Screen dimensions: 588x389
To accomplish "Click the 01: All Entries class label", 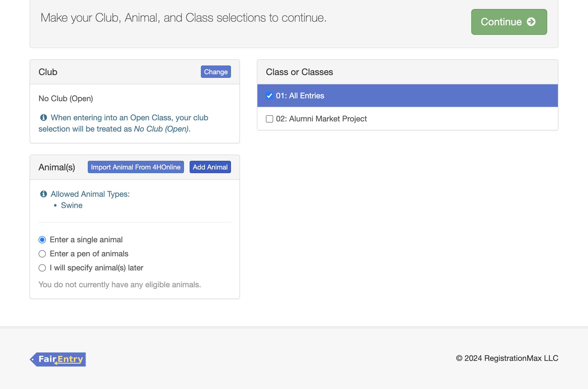I will (x=300, y=96).
